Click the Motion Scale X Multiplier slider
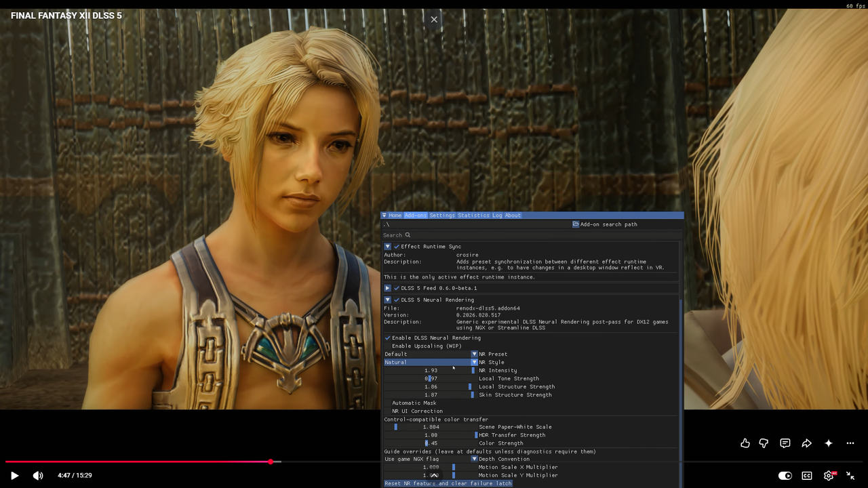Viewport: 868px width, 488px height. [x=431, y=467]
